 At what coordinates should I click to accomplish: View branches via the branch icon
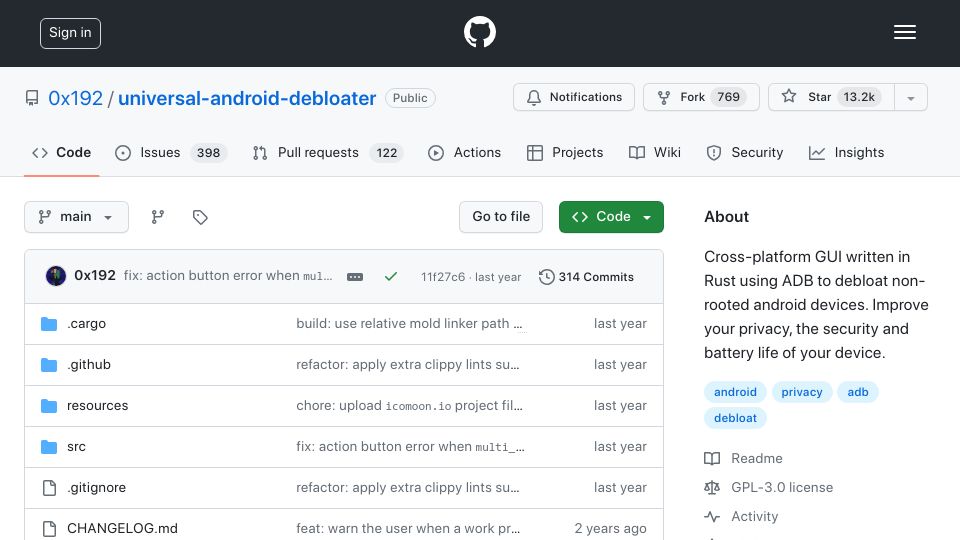click(x=158, y=217)
